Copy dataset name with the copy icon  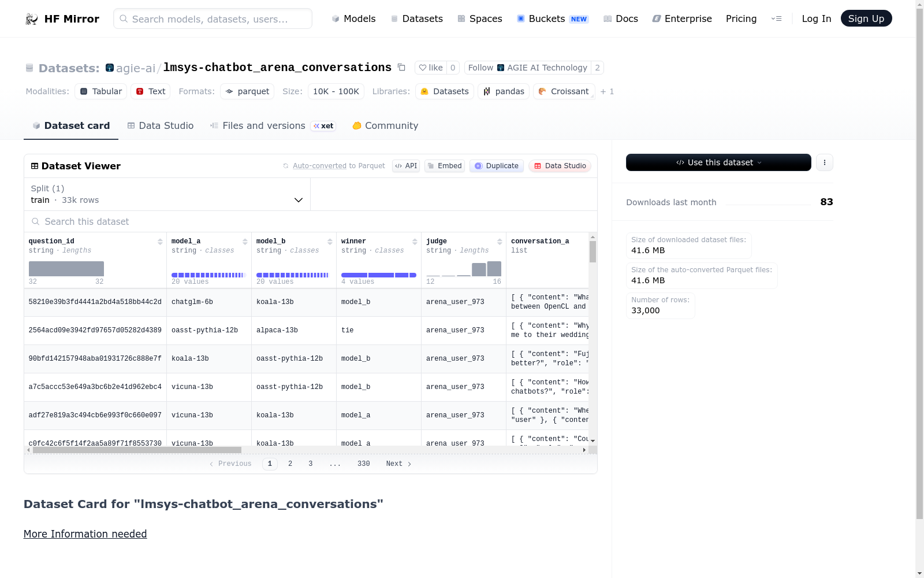point(401,68)
